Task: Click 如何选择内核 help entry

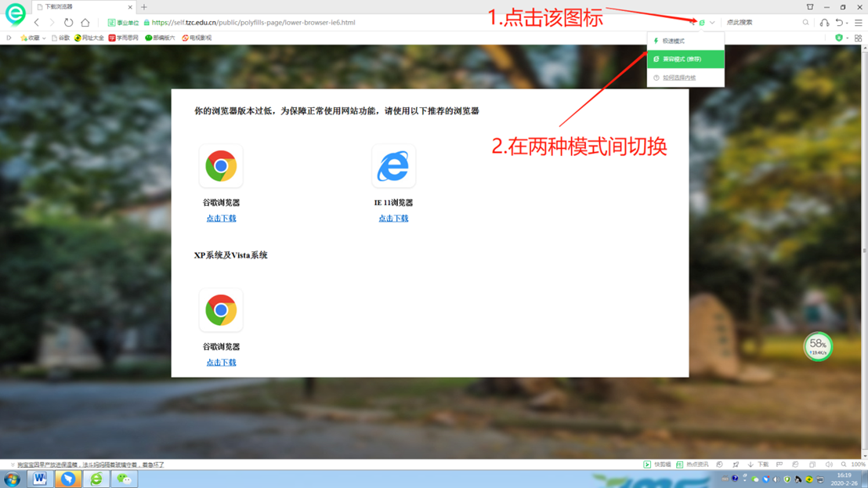Action: coord(678,78)
